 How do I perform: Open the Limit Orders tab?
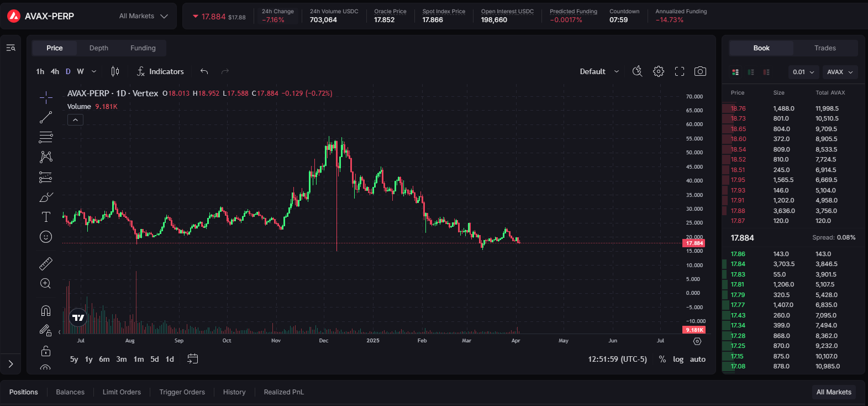point(122,392)
